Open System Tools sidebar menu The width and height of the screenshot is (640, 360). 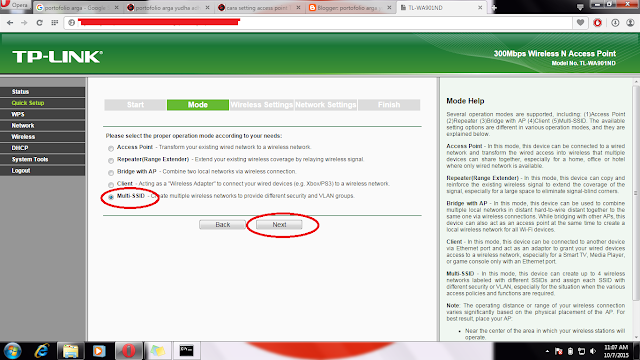pos(42,159)
